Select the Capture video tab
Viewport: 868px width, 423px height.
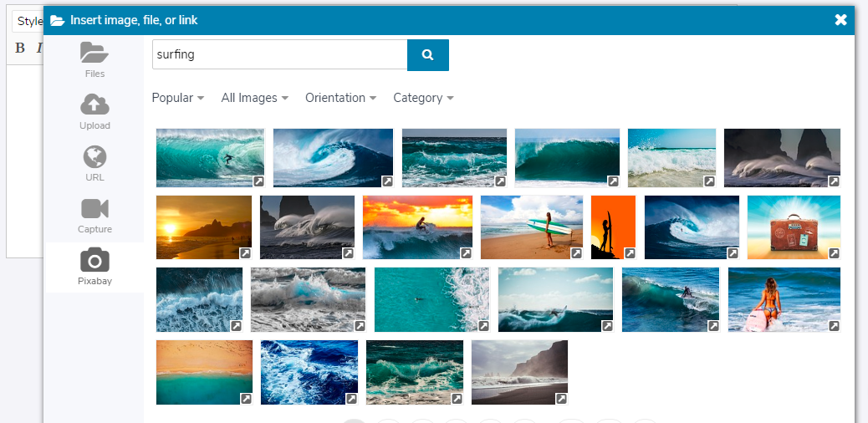(x=94, y=216)
